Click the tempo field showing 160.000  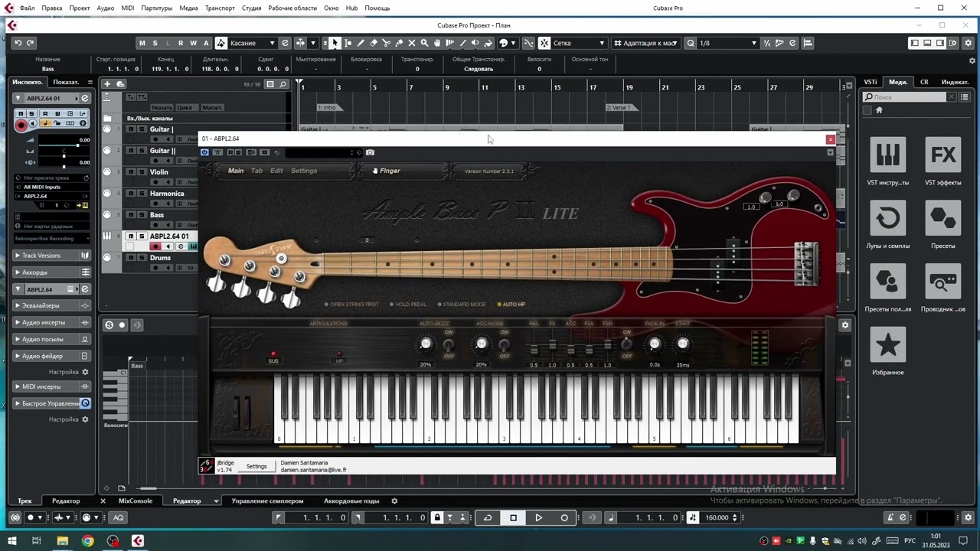coord(717,518)
